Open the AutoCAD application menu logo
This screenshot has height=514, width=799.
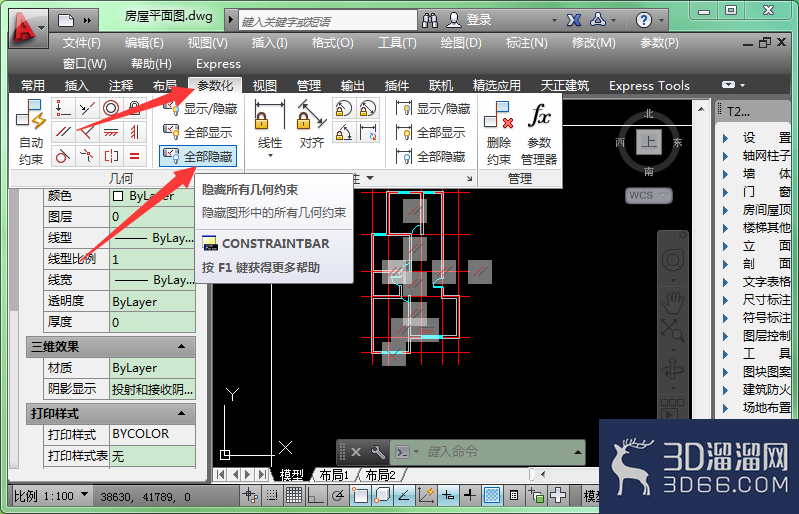pyautogui.click(x=28, y=28)
